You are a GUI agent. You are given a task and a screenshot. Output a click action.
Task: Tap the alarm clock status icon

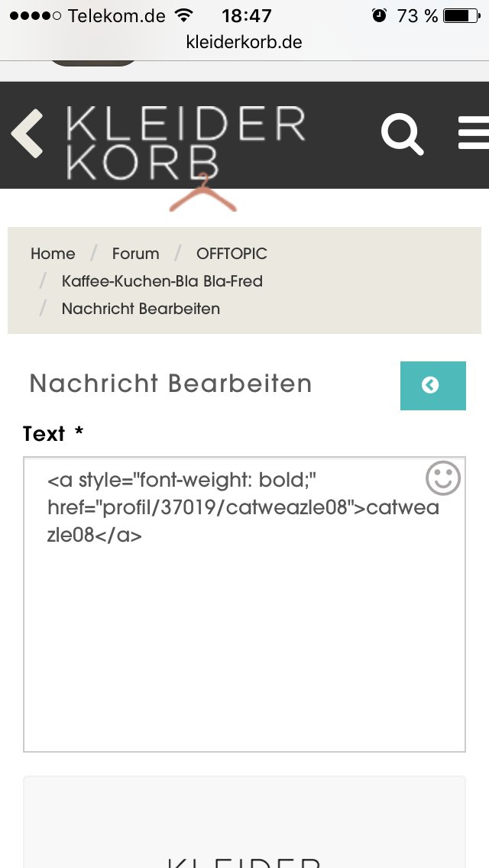pyautogui.click(x=379, y=15)
